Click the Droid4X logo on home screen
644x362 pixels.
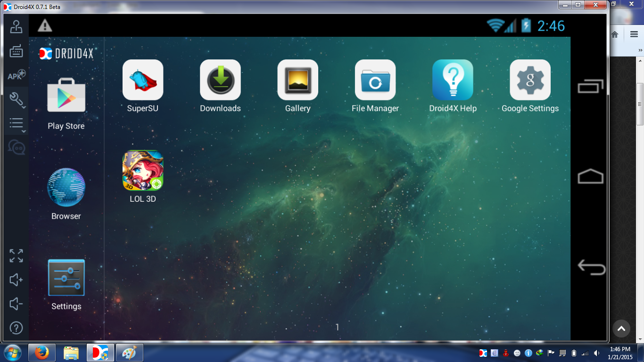[66, 54]
